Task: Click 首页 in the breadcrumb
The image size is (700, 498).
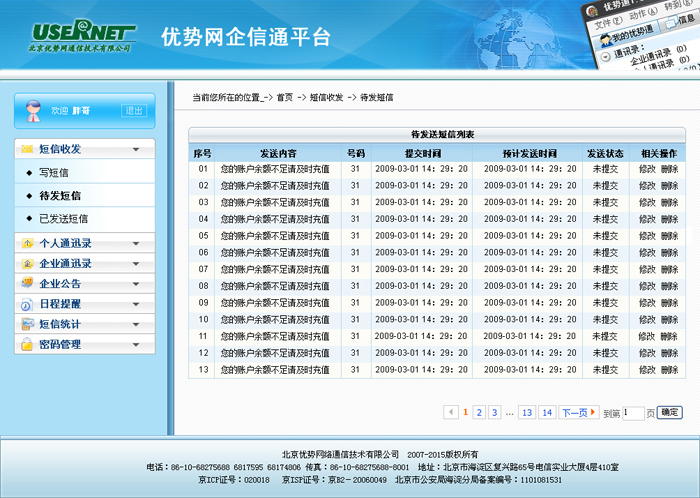Action: [x=284, y=97]
